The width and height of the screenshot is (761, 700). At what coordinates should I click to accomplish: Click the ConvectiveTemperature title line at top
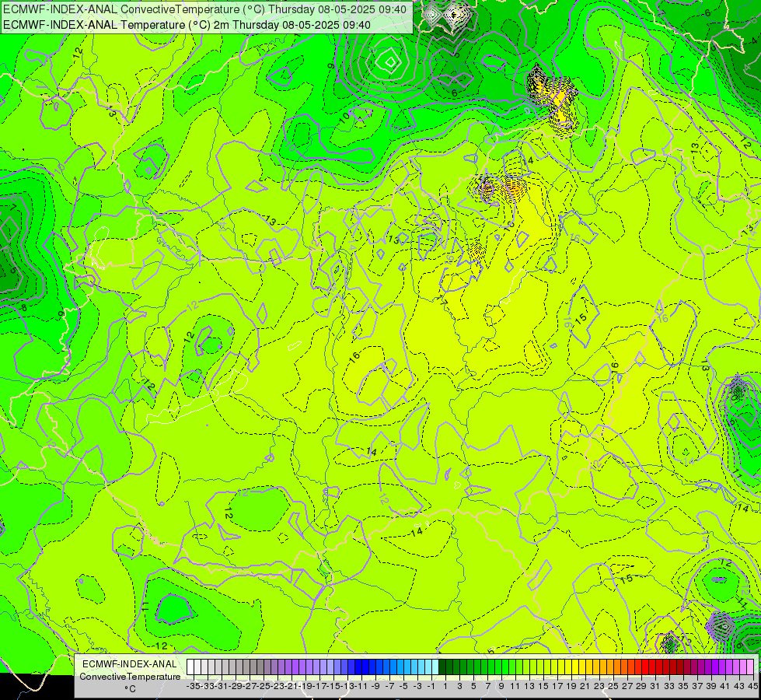pos(204,9)
